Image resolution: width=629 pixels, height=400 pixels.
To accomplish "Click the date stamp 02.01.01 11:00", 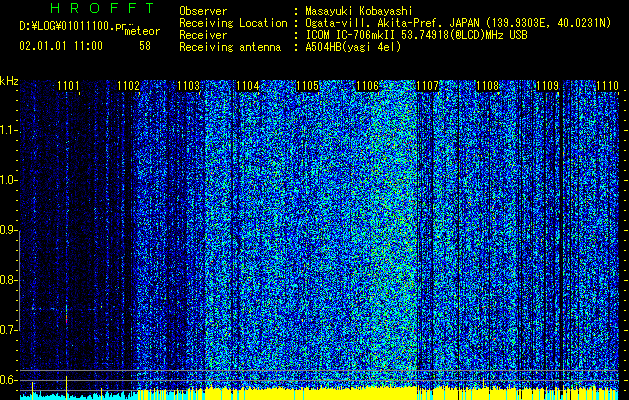I will click(x=61, y=46).
